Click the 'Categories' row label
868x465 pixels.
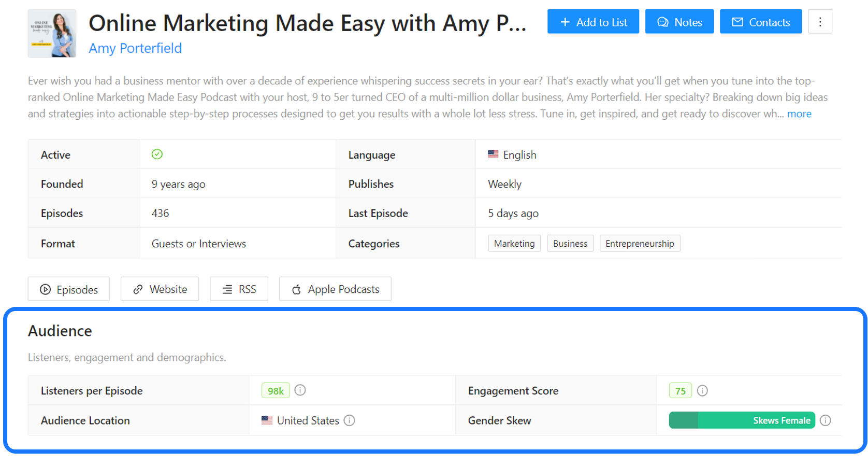click(373, 244)
